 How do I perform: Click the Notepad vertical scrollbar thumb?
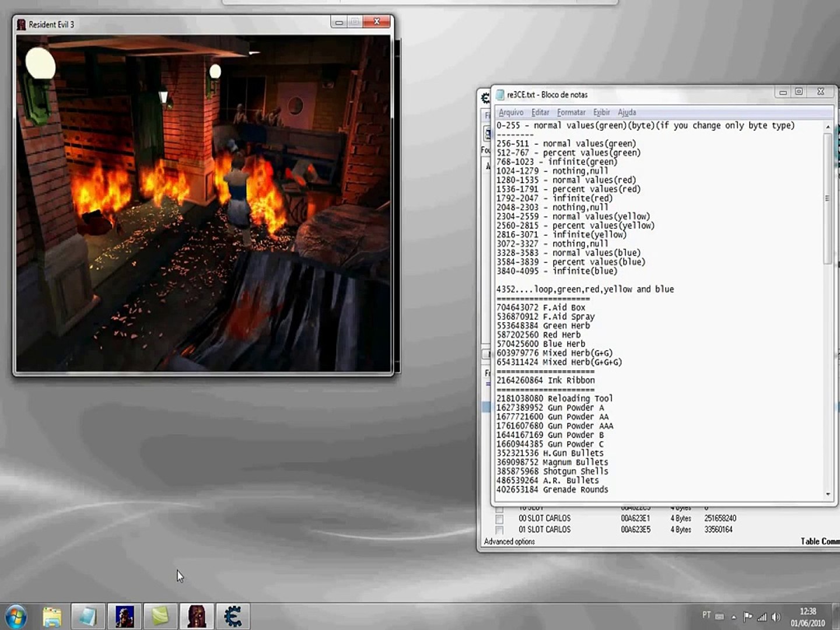pyautogui.click(x=828, y=198)
